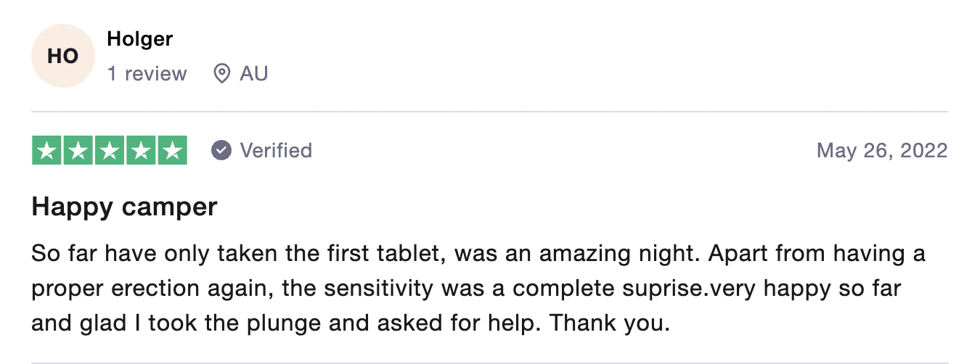Click the May 26, 2022 date
The height and width of the screenshot is (364, 980).
pyautogui.click(x=882, y=150)
